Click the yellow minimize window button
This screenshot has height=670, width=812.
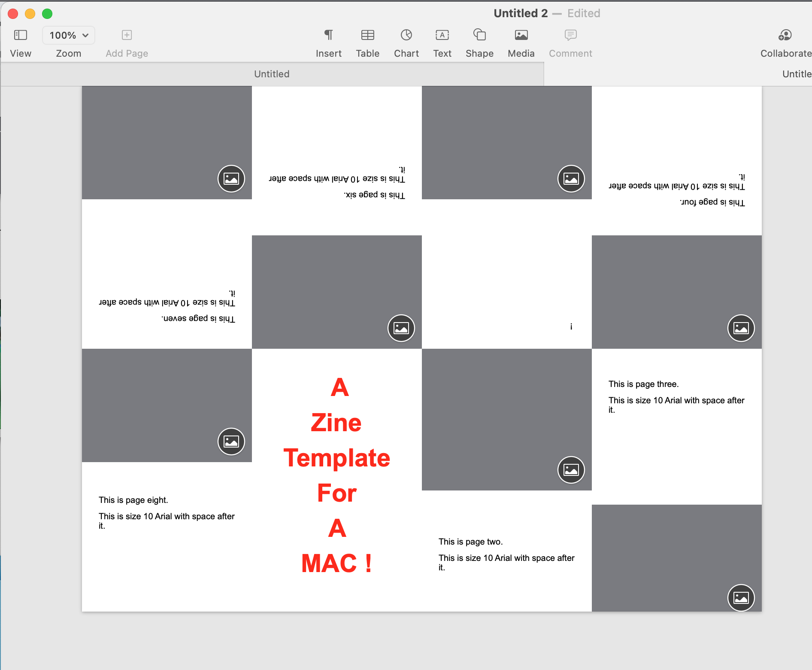(x=30, y=14)
